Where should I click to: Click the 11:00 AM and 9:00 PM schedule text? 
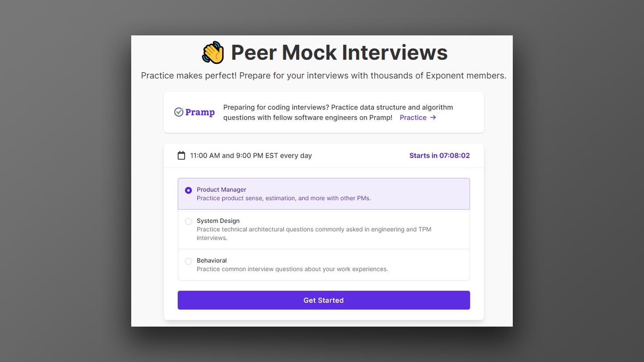coord(251,156)
